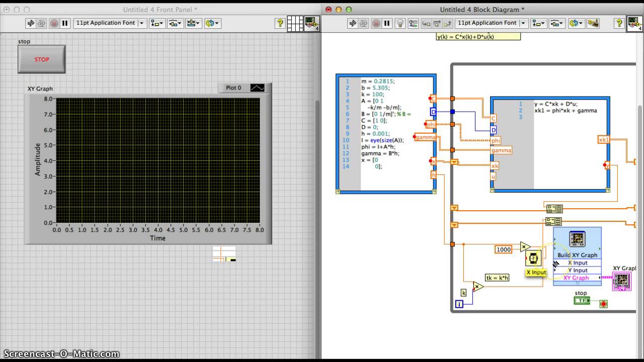Viewport: 644px width, 362px height.
Task: Abort execution from Block Diagram toolbar
Action: pos(376,23)
